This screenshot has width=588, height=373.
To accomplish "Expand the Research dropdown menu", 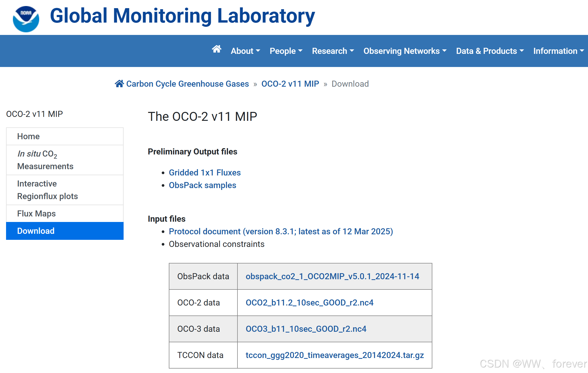I will point(333,51).
